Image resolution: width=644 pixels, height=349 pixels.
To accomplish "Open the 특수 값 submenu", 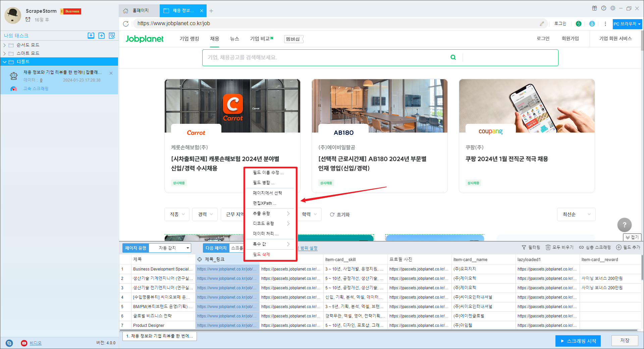I will point(270,244).
